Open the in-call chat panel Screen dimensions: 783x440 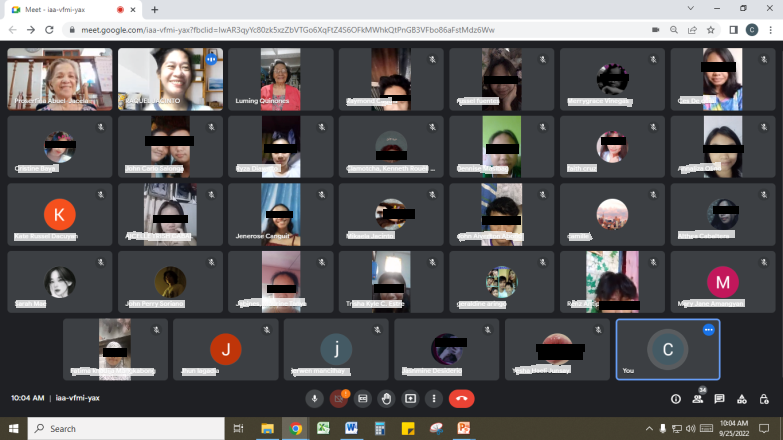pyautogui.click(x=719, y=398)
